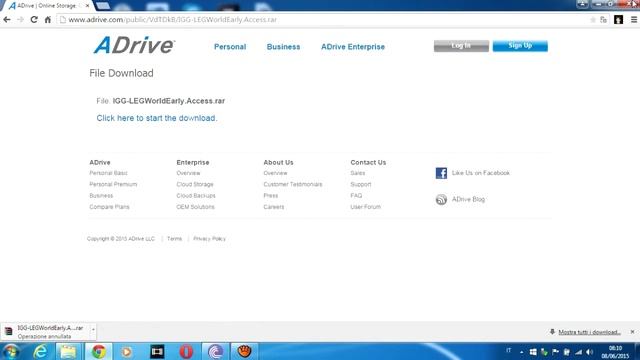Bookmark this page with the star icon

[x=593, y=20]
